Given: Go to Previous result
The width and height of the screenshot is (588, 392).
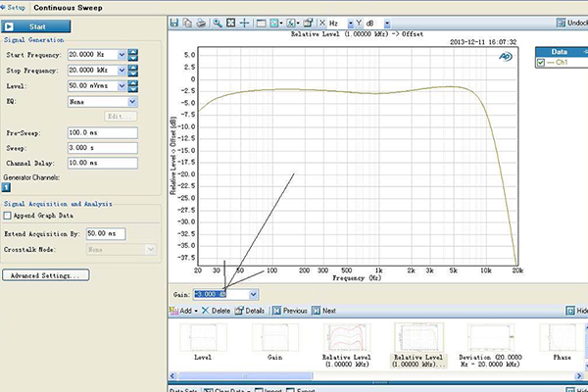Looking at the screenshot, I should point(289,310).
